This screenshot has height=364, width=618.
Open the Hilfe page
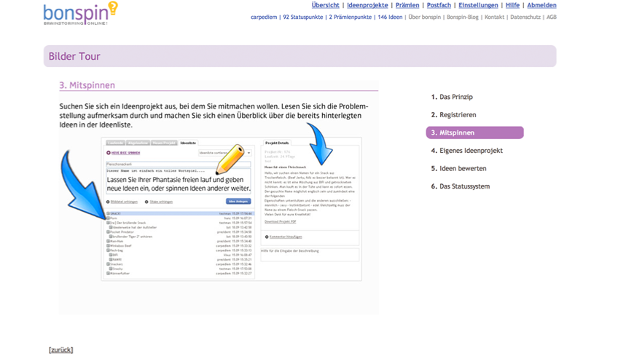tap(512, 5)
